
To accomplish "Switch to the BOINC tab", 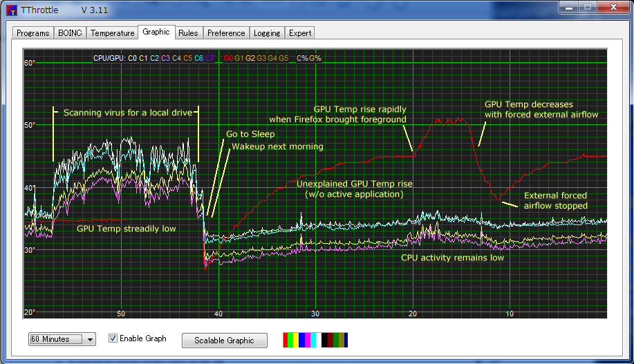I will 70,33.
